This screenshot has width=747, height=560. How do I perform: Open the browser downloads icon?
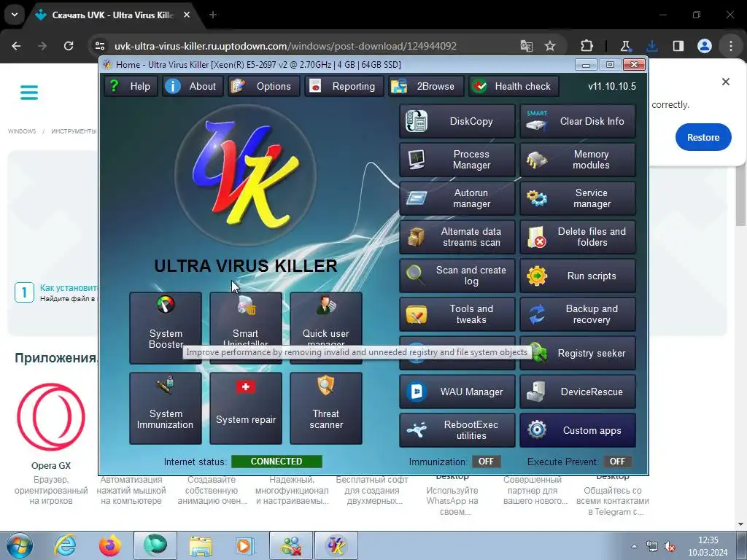pos(651,46)
